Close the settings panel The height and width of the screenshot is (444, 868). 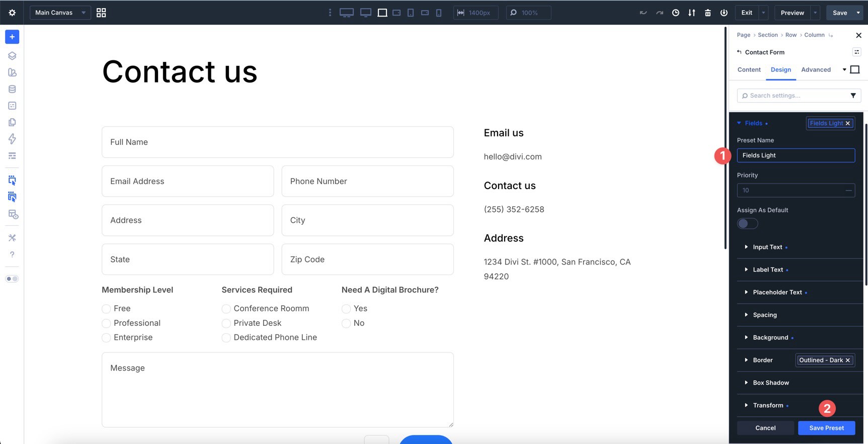pos(858,35)
